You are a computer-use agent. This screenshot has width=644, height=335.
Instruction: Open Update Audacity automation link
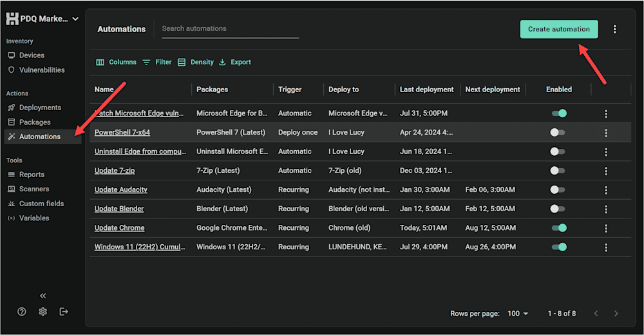tap(121, 189)
